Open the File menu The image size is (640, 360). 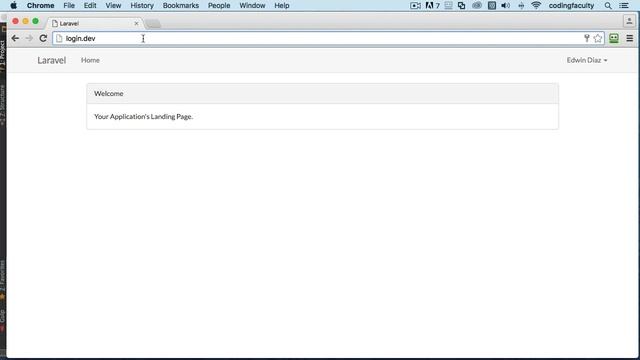point(69,6)
